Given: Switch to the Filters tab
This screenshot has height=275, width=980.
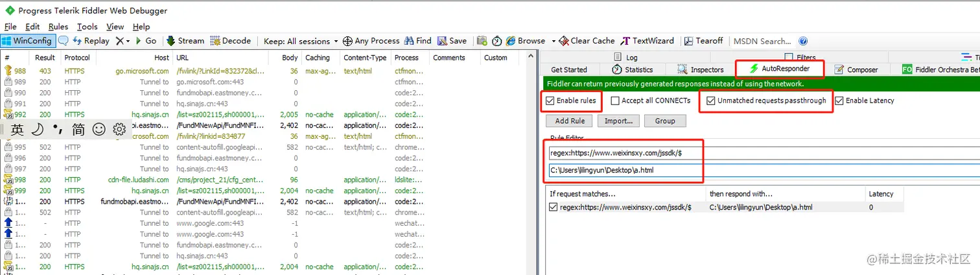Looking at the screenshot, I should click(800, 58).
